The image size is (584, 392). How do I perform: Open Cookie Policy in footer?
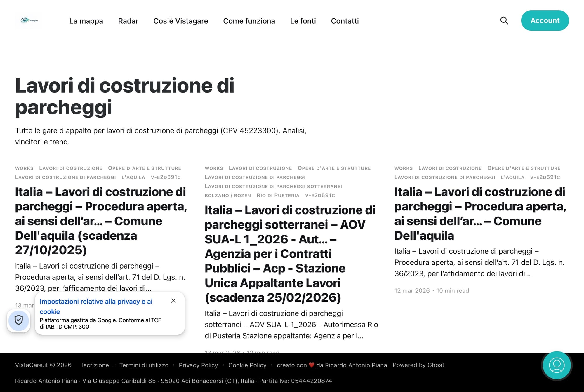coord(247,365)
